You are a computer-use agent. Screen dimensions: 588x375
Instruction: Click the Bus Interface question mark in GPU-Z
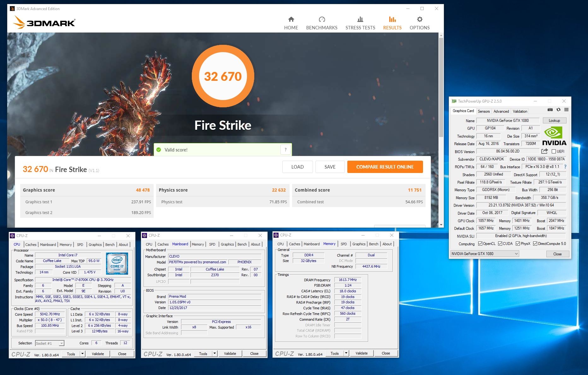565,167
